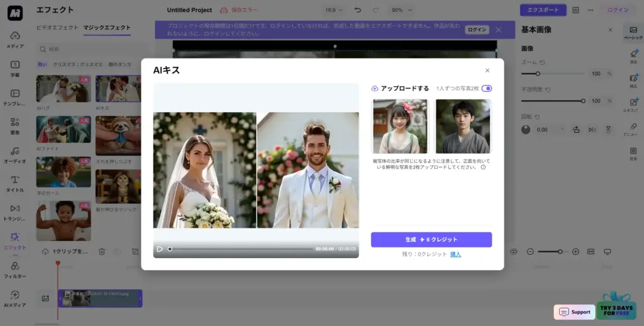Viewport: 644px width, 326px height.
Task: Click the crop icon in timeline toolbar
Action: pos(135,252)
